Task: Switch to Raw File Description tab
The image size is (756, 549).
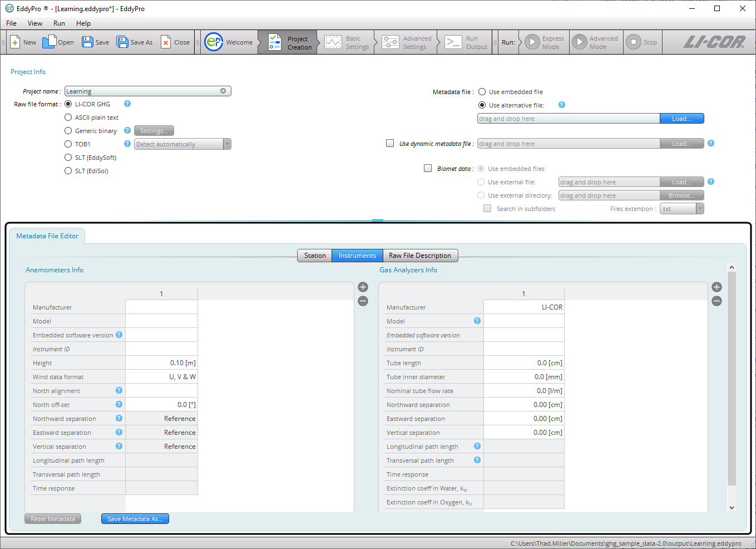Action: pos(420,256)
